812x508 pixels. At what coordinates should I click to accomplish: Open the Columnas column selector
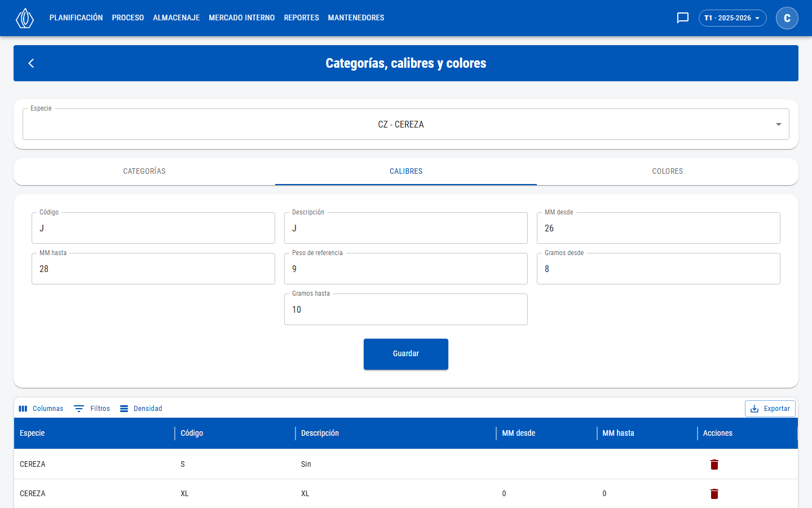coord(41,409)
